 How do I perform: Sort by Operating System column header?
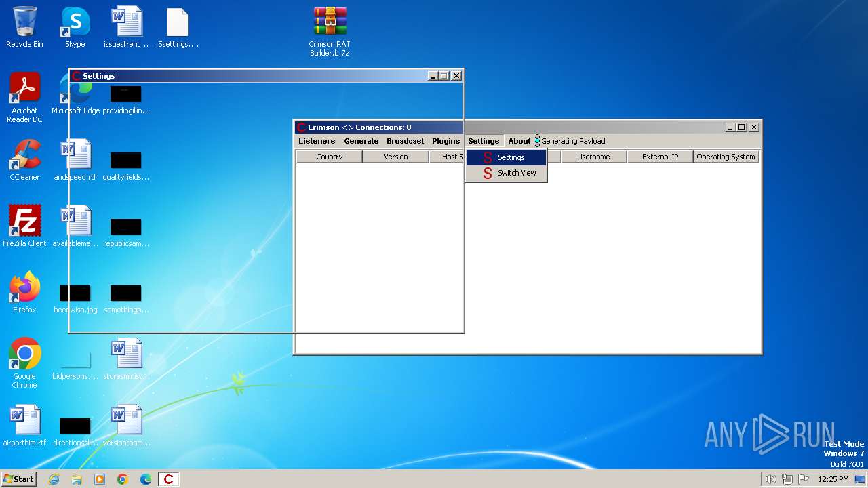click(726, 157)
